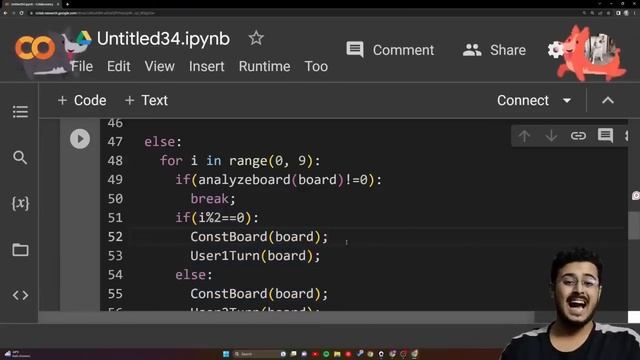Click the vertical scrollbar thumb at right
The height and width of the screenshot is (360, 640).
click(x=634, y=224)
